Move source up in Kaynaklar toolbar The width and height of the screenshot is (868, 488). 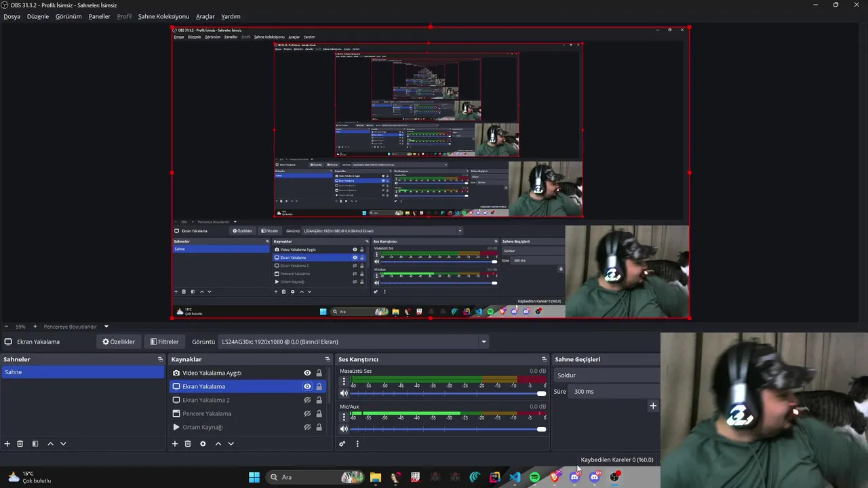coord(218,444)
